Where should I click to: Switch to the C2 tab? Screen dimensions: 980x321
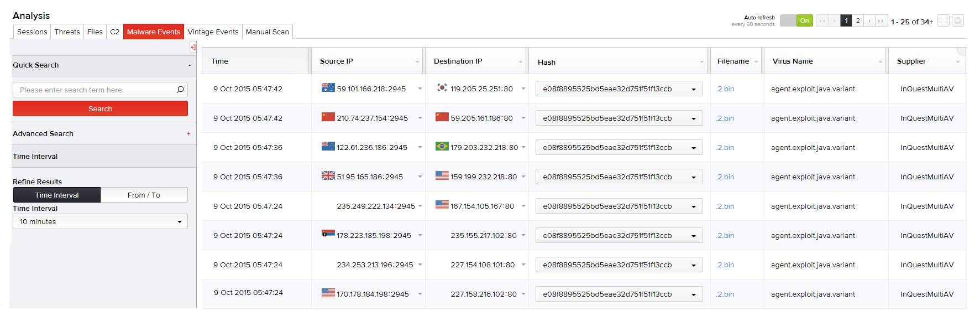point(115,32)
